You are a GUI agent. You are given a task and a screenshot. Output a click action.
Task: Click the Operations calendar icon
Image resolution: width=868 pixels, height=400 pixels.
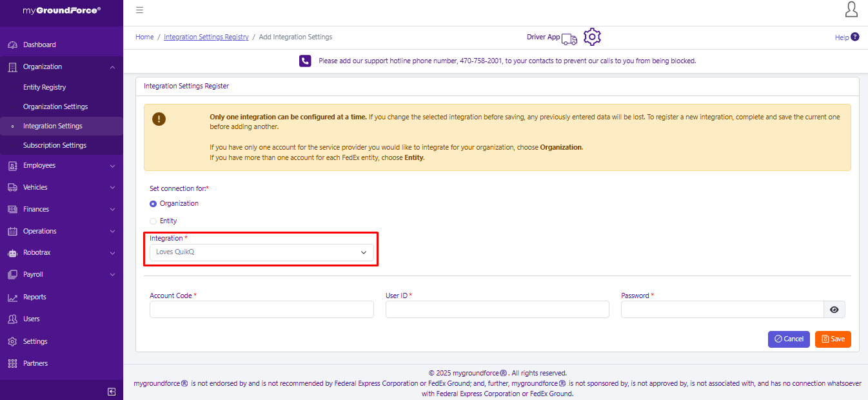click(x=12, y=232)
